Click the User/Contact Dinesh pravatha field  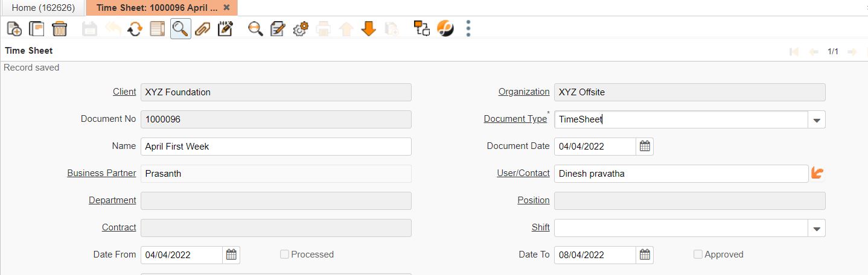click(681, 174)
